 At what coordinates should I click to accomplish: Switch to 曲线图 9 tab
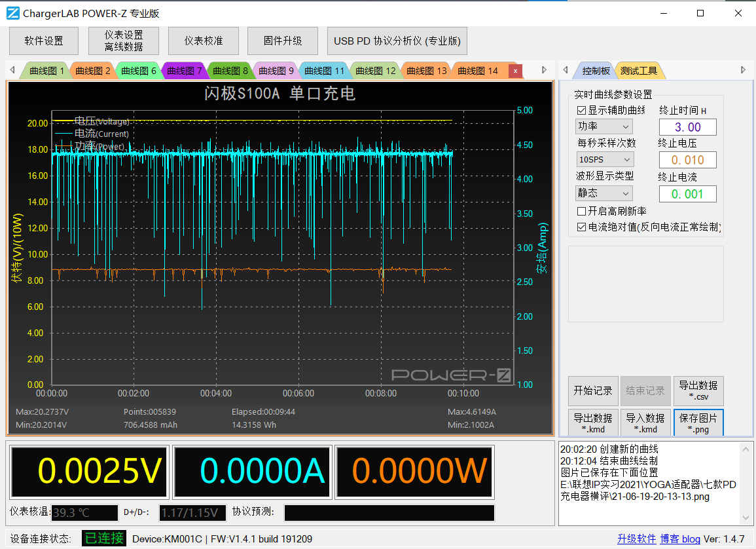276,71
